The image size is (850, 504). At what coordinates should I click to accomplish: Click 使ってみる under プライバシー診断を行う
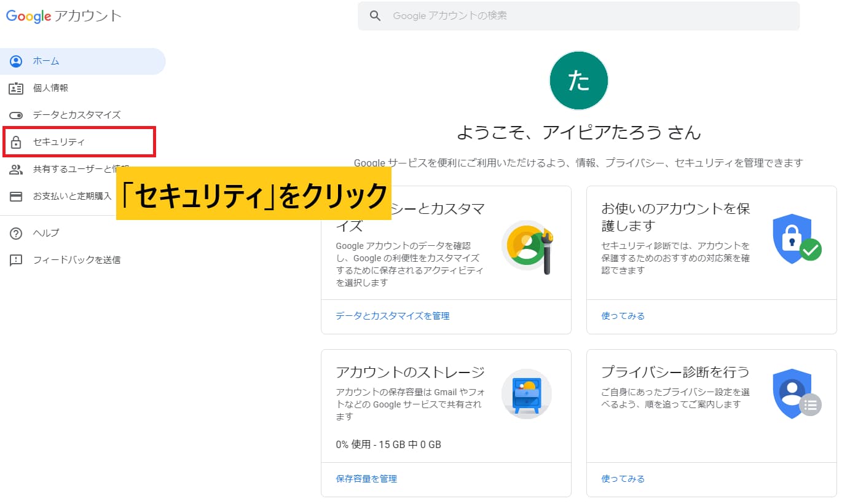623,479
